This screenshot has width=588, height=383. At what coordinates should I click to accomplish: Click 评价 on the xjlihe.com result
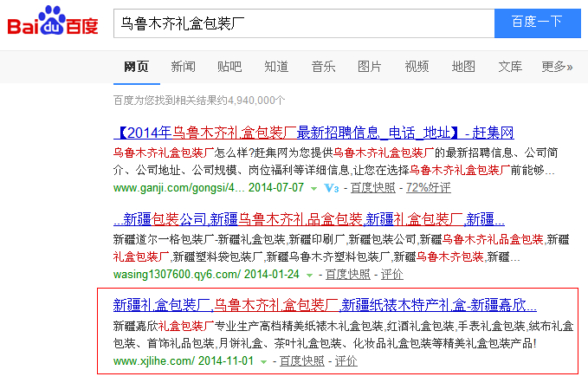346,361
